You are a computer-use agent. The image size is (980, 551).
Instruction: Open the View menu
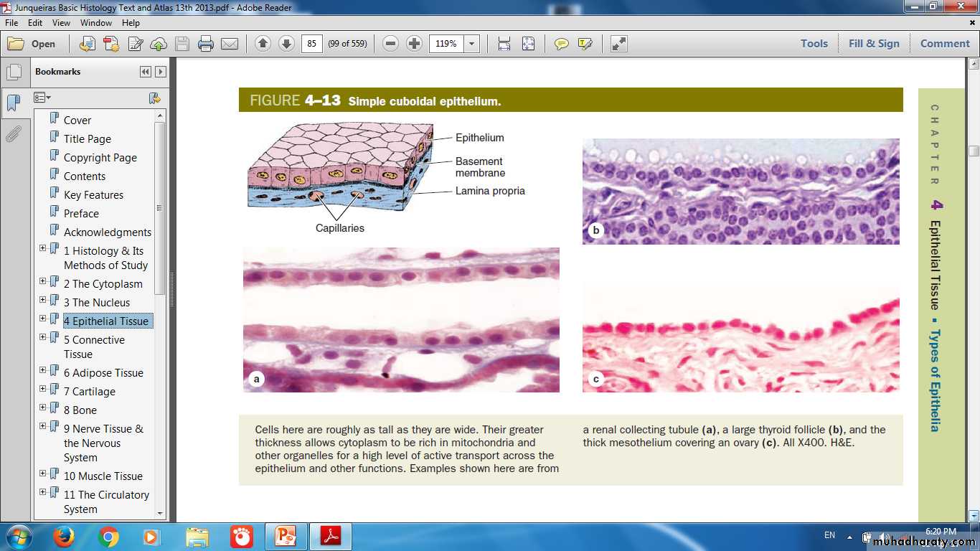61,23
